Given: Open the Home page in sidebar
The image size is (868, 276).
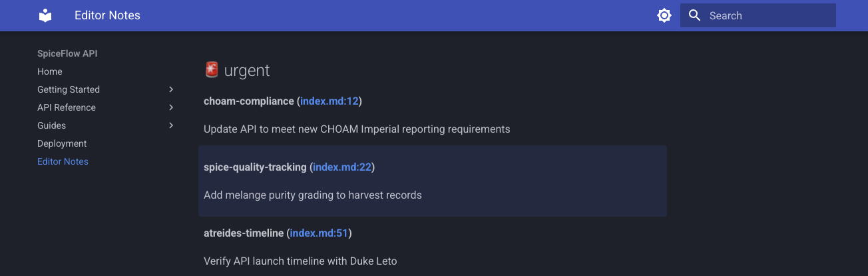Looking at the screenshot, I should pyautogui.click(x=50, y=71).
